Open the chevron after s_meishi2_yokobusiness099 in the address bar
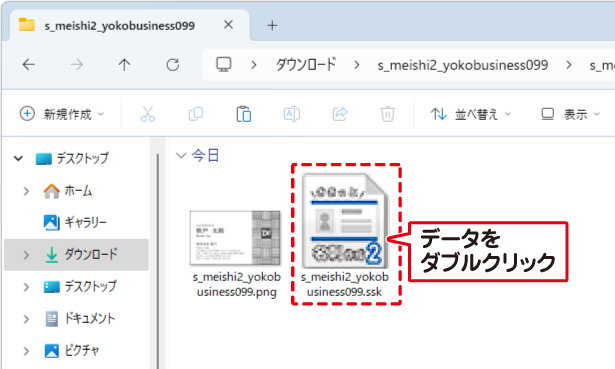Viewport: 615px width, 369px height. pyautogui.click(x=569, y=65)
